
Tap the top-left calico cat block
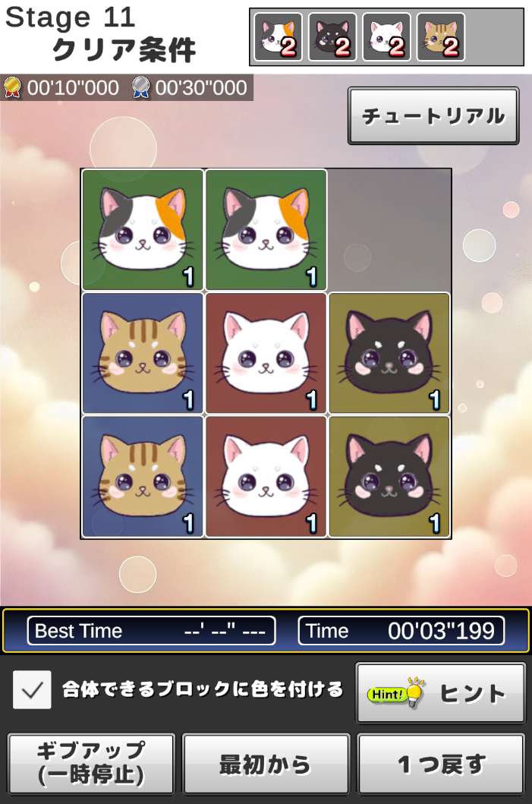(143, 230)
